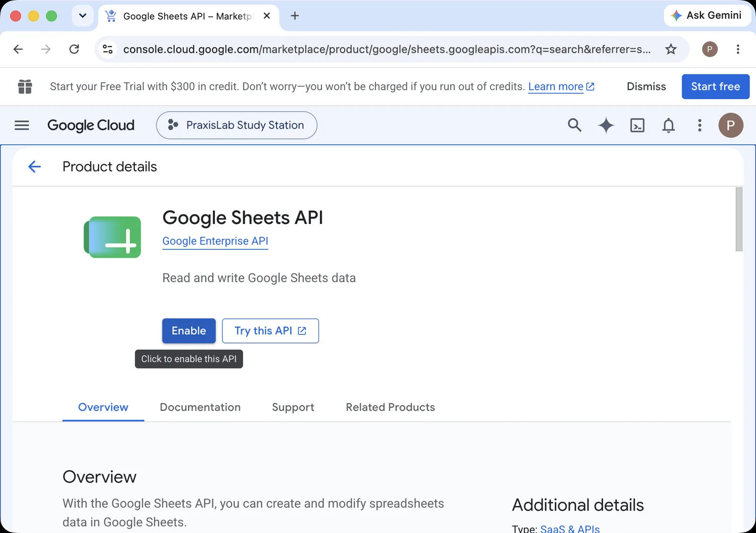The height and width of the screenshot is (533, 756).
Task: Click the Additional details heading
Action: (578, 505)
